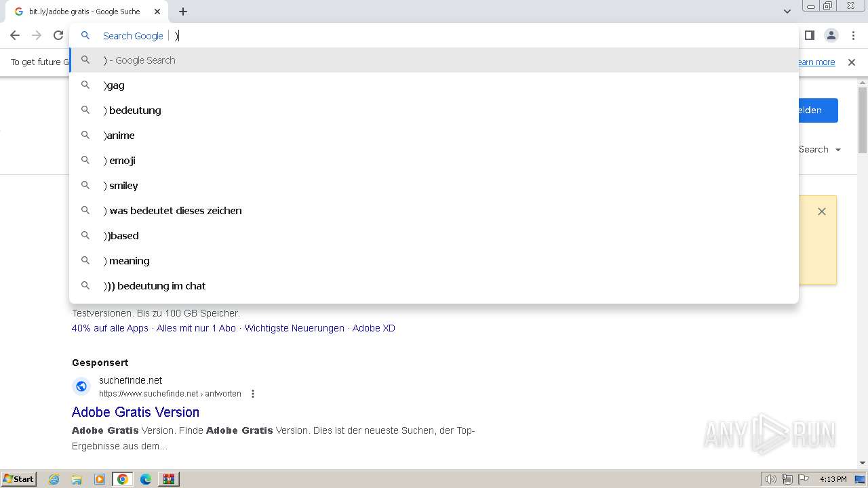Close the yellow notification box
This screenshot has height=488, width=868.
click(x=822, y=211)
